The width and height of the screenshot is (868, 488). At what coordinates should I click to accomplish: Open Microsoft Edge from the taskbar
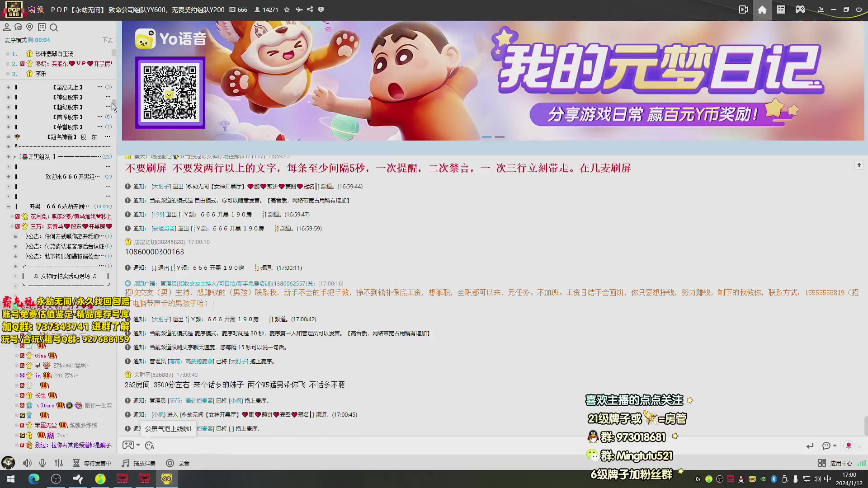[34, 479]
